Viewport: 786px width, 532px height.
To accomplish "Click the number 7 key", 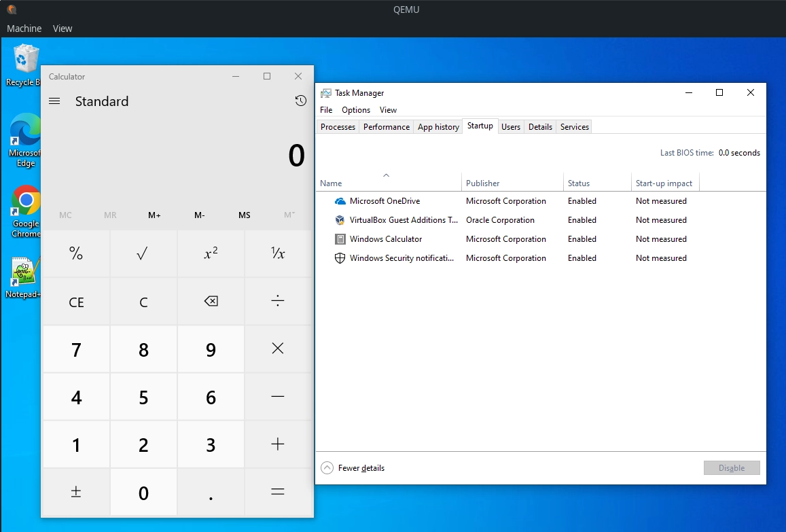I will [76, 349].
